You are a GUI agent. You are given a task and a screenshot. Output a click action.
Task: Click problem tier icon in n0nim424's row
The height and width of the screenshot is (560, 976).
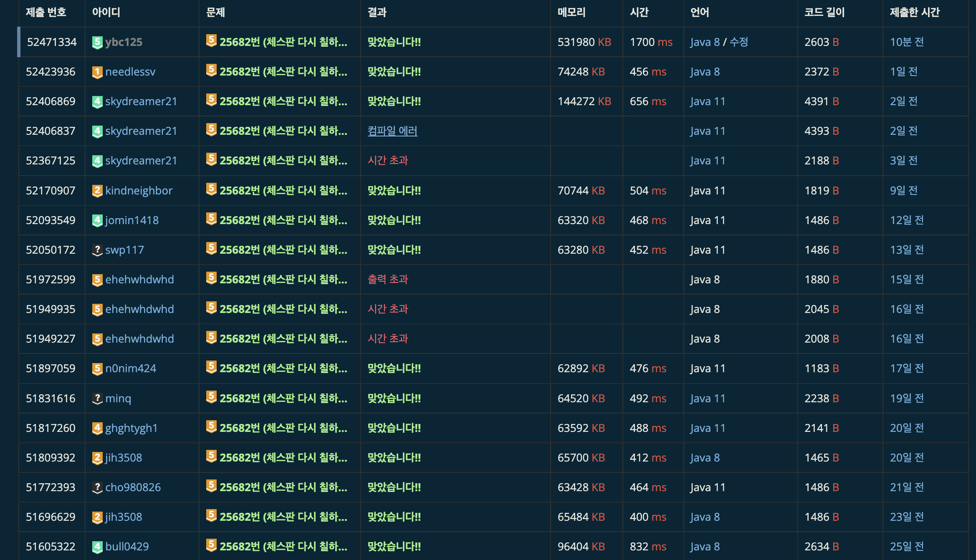click(x=211, y=367)
